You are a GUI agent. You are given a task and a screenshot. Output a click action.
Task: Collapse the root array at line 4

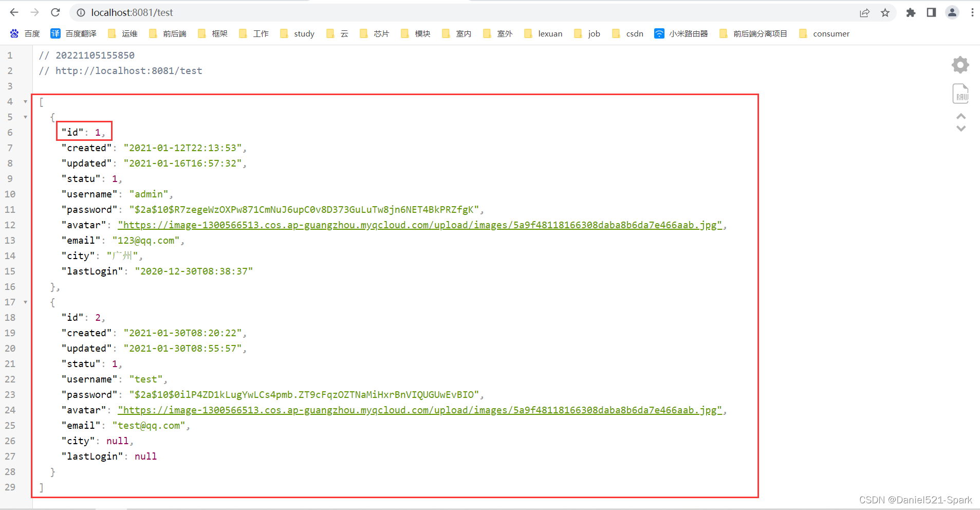click(25, 102)
